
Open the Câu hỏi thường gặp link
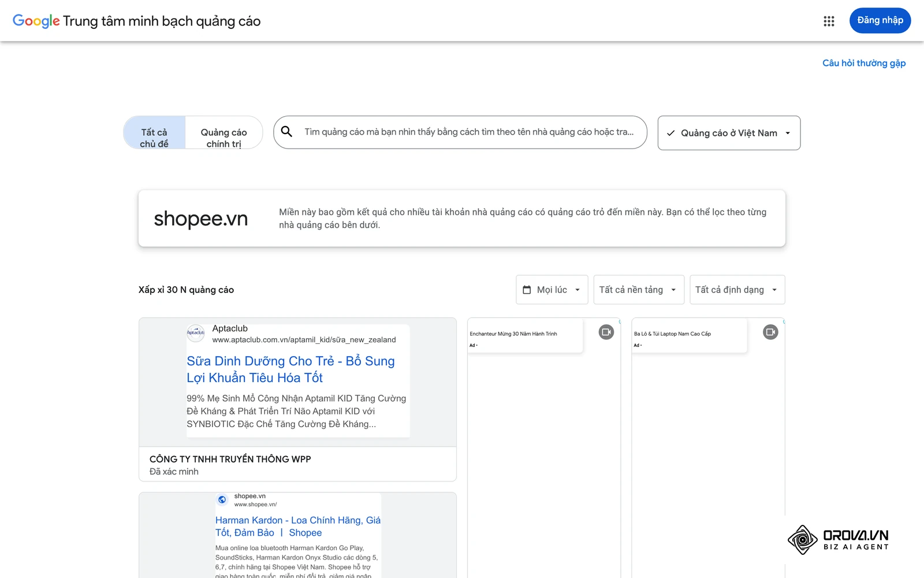864,63
